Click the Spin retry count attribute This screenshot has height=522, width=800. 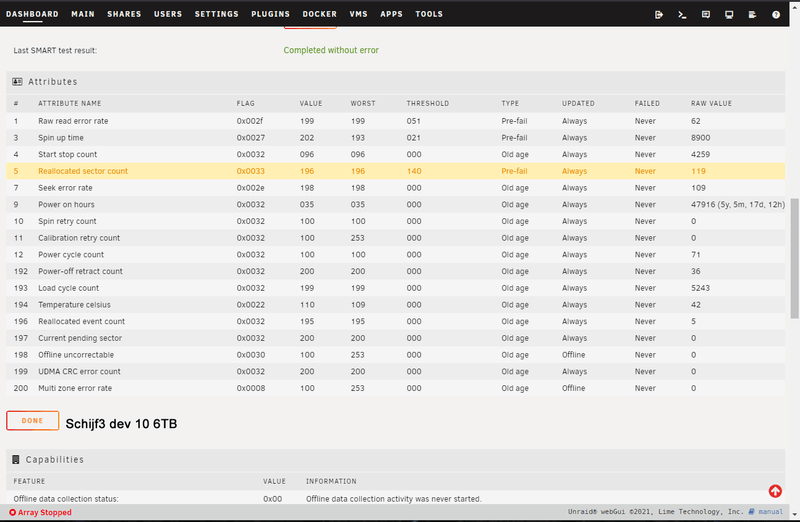[x=67, y=221]
